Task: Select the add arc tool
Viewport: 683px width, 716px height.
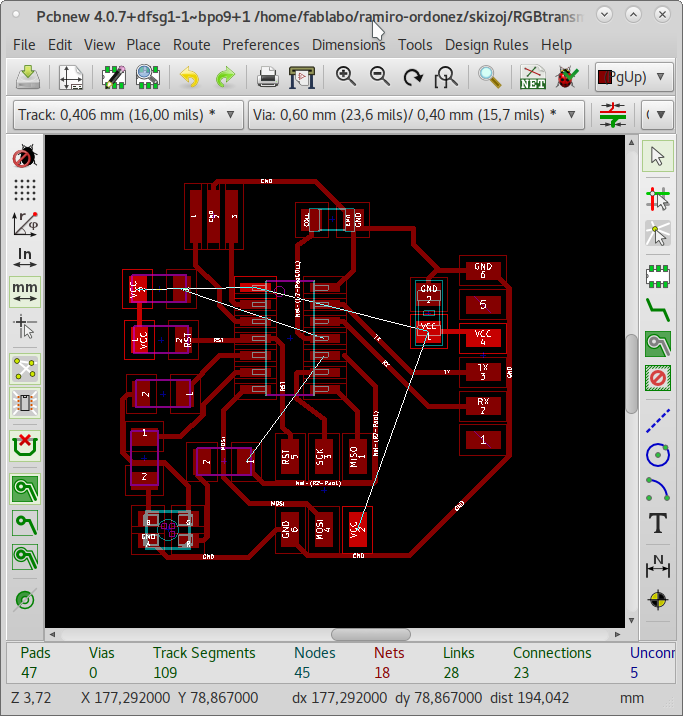Action: (658, 489)
